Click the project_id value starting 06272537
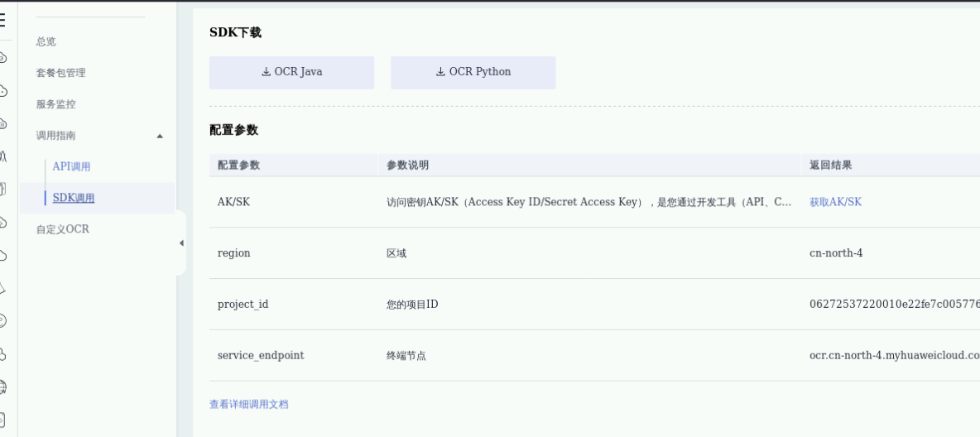 tap(895, 305)
